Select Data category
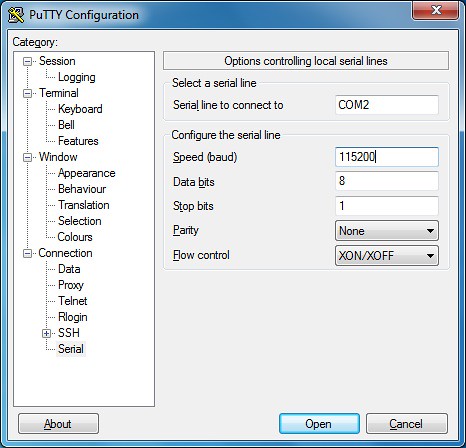The image size is (466, 448). (x=69, y=269)
